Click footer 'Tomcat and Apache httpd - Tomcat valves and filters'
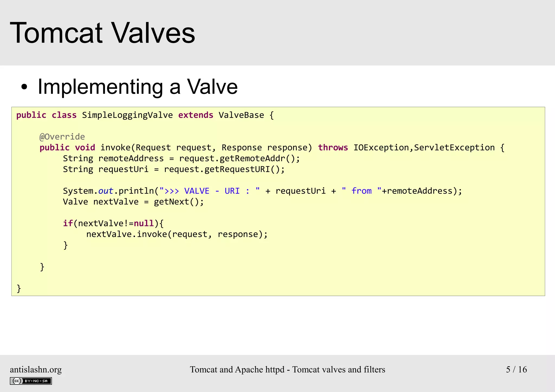 pos(288,370)
